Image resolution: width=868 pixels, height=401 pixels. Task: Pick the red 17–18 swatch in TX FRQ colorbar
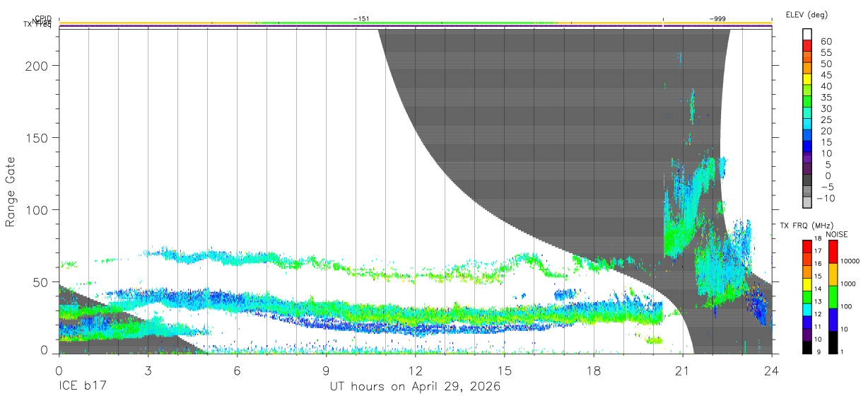tap(807, 247)
